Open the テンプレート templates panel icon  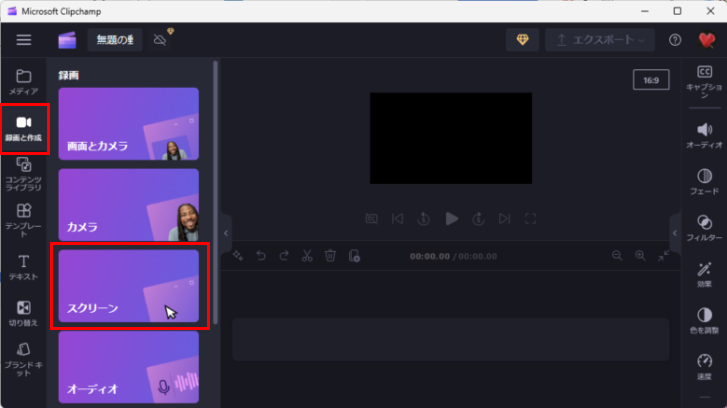click(23, 219)
